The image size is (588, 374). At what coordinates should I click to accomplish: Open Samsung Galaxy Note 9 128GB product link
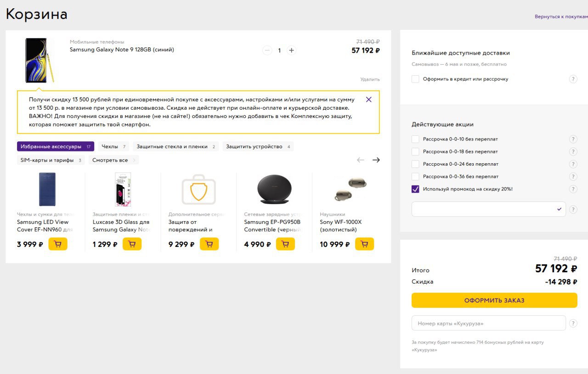tap(122, 50)
